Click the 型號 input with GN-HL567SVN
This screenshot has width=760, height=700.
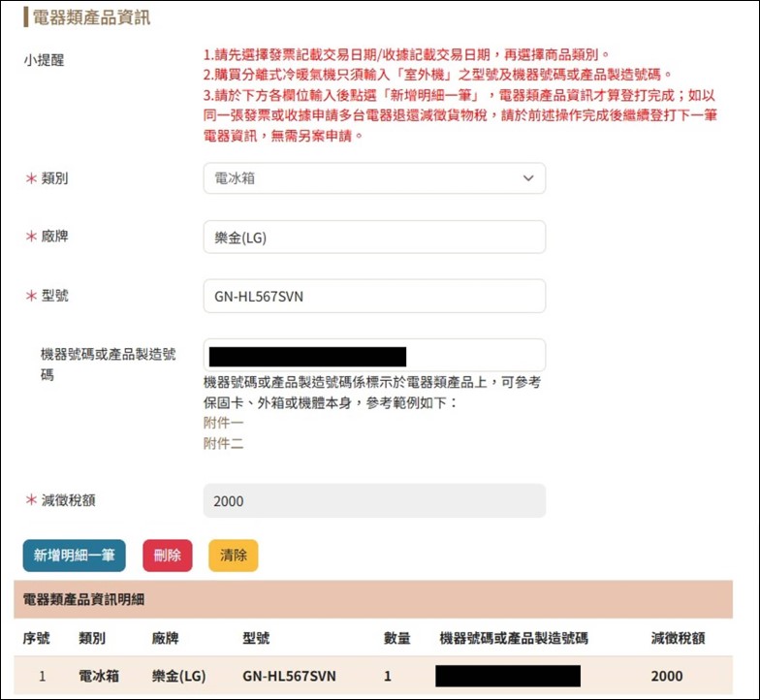click(x=373, y=297)
